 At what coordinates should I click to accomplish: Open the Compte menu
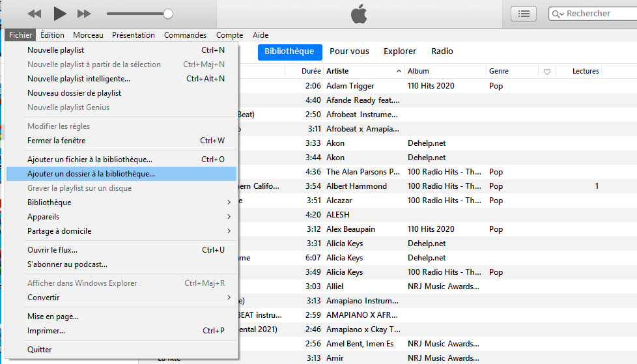click(229, 35)
